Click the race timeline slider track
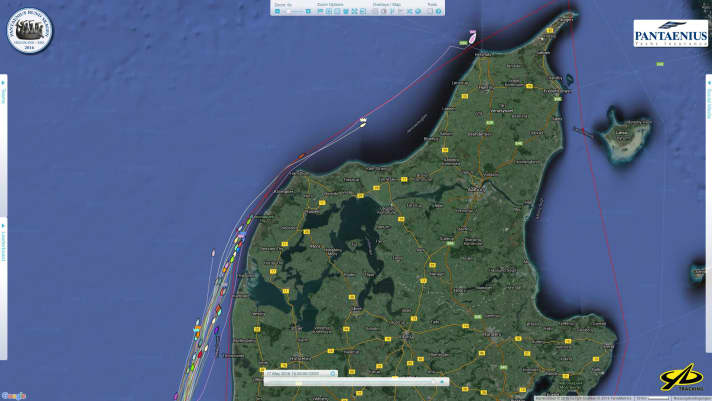The image size is (712, 401). tap(350, 382)
